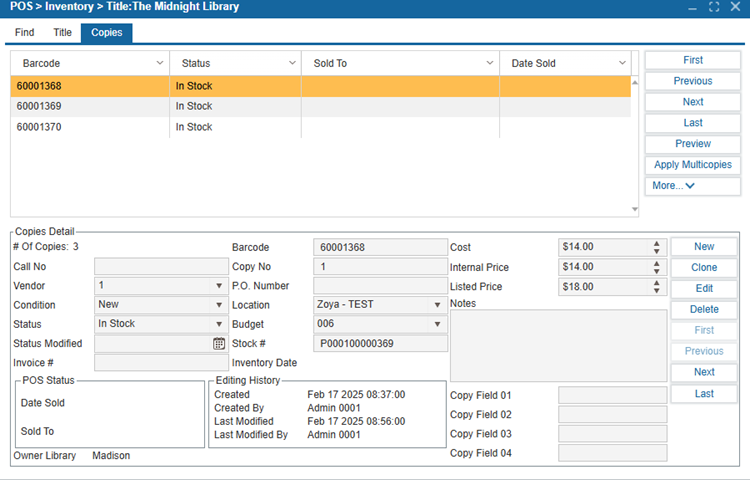The image size is (750, 480).
Task: Click the New button in Copies Detail
Action: [704, 247]
